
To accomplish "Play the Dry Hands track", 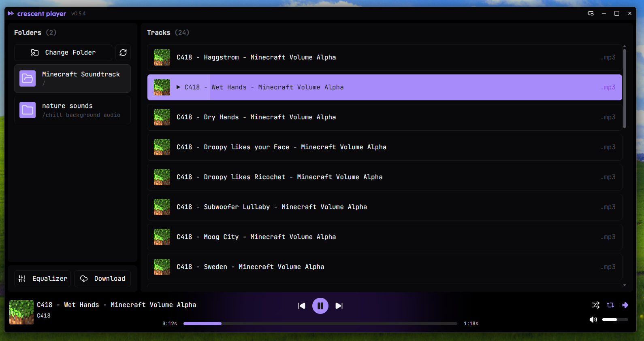I will pyautogui.click(x=384, y=117).
